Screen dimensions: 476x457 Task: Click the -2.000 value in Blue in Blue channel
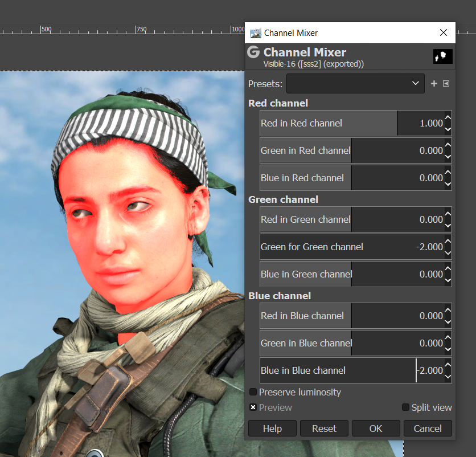pyautogui.click(x=429, y=370)
